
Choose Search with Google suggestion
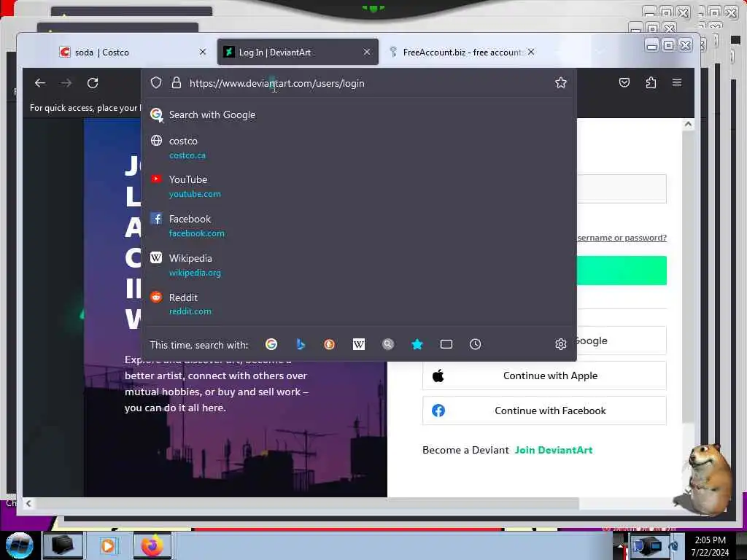tap(359, 114)
